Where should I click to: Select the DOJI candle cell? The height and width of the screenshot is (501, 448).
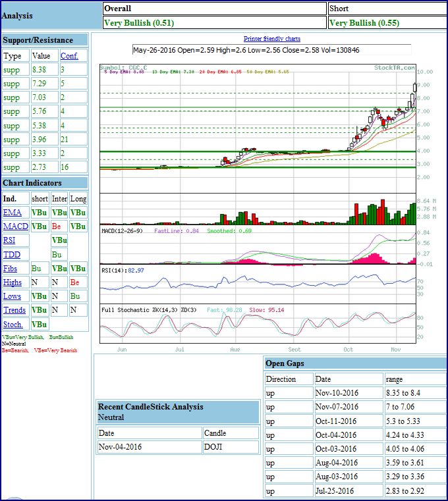pos(231,447)
